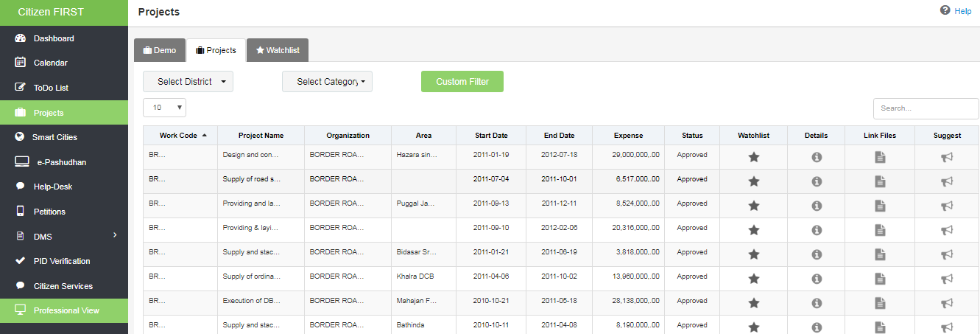Click the Search input field
Image resolution: width=980 pixels, height=334 pixels.
click(926, 108)
